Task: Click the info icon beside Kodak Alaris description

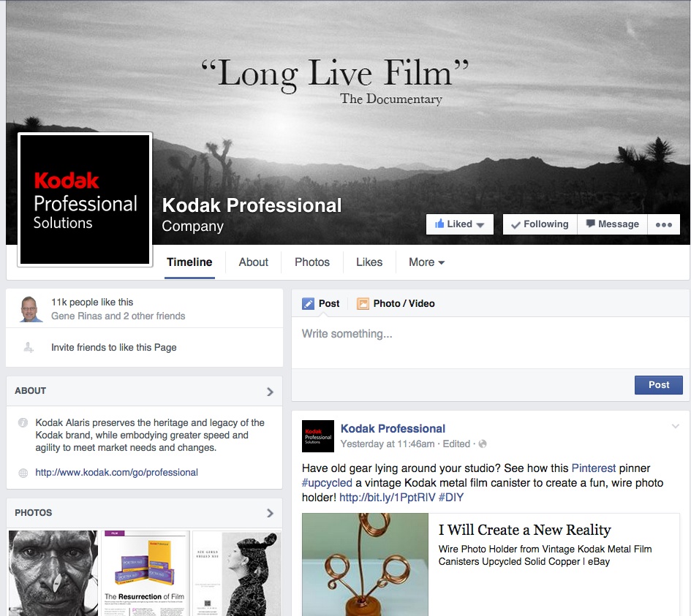Action: (x=23, y=422)
